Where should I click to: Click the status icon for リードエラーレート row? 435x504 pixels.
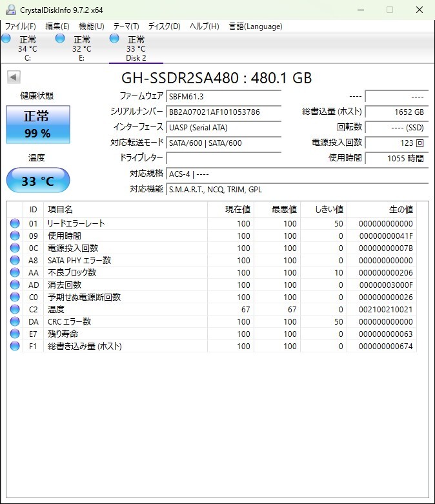(x=15, y=223)
